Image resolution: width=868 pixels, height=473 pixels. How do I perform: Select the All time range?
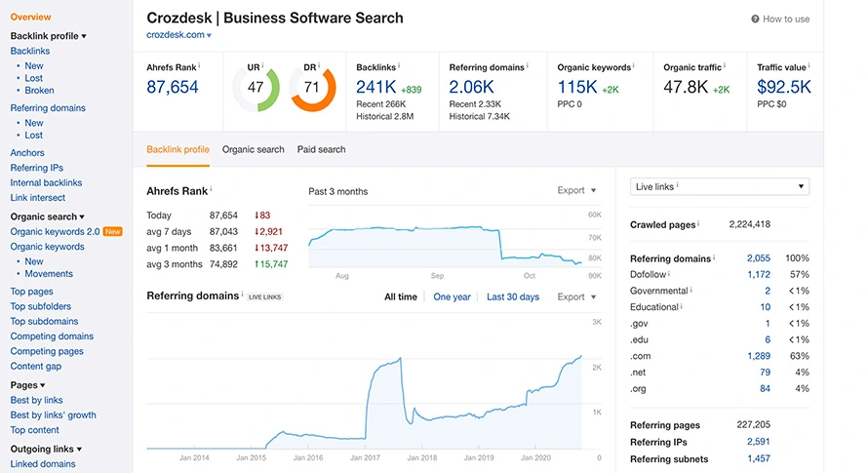point(400,297)
